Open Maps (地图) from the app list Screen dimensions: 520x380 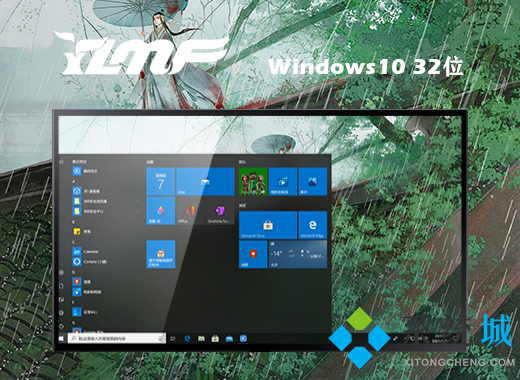coord(82,282)
